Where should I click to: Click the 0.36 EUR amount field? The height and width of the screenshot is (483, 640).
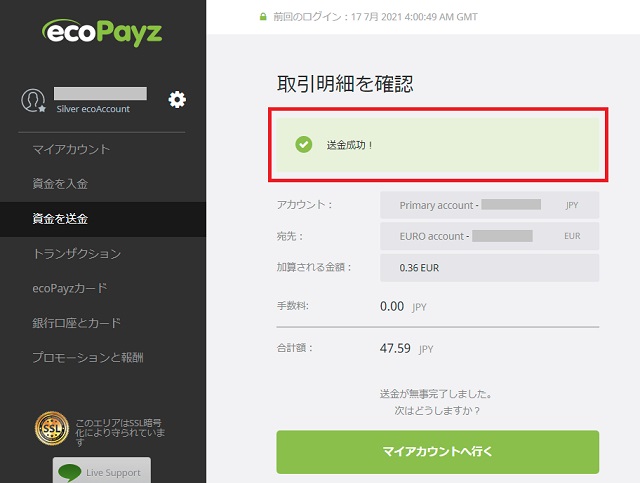[x=488, y=268]
